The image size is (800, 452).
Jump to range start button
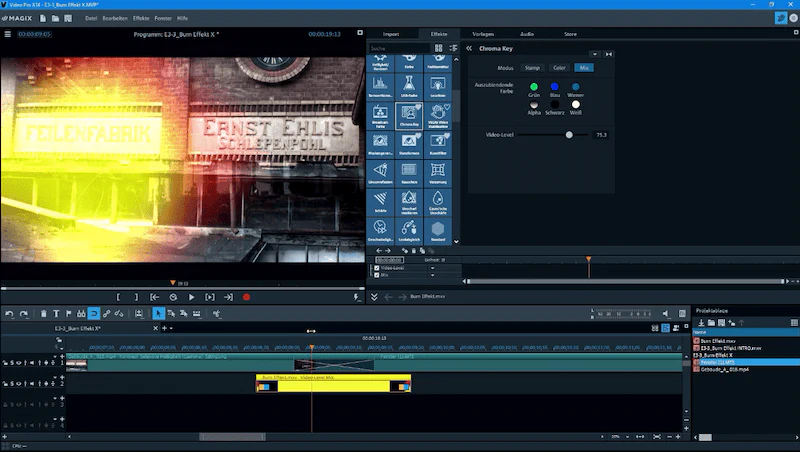tap(155, 297)
